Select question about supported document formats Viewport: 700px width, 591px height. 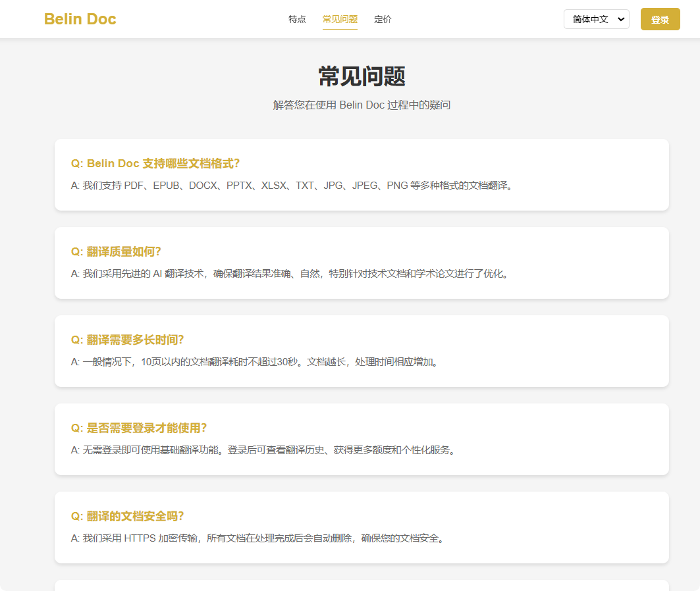pyautogui.click(x=155, y=163)
